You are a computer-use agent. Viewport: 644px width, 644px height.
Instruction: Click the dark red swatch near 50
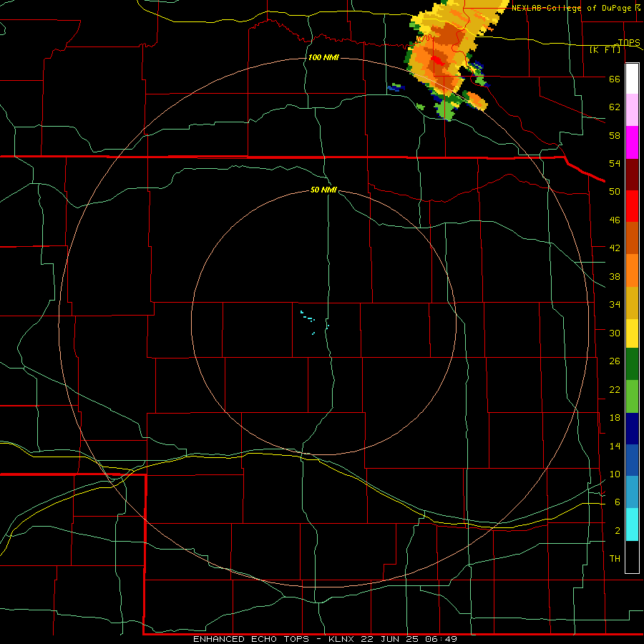coord(632,175)
